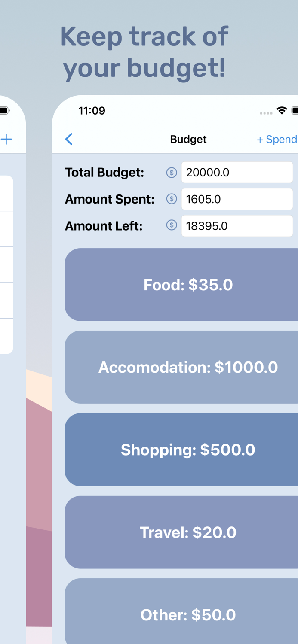Screen dimensions: 298x644
Task: Click the dollar icon beside Amount Left
Action: 171,225
